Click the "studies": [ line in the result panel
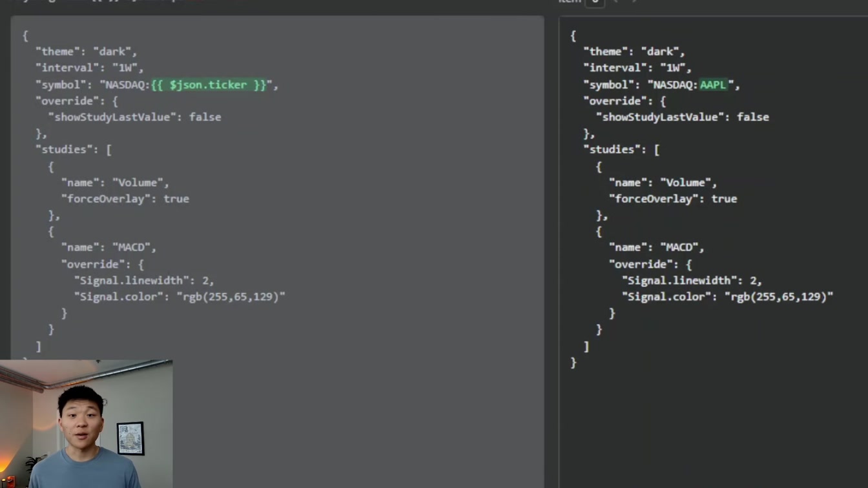 coord(621,149)
